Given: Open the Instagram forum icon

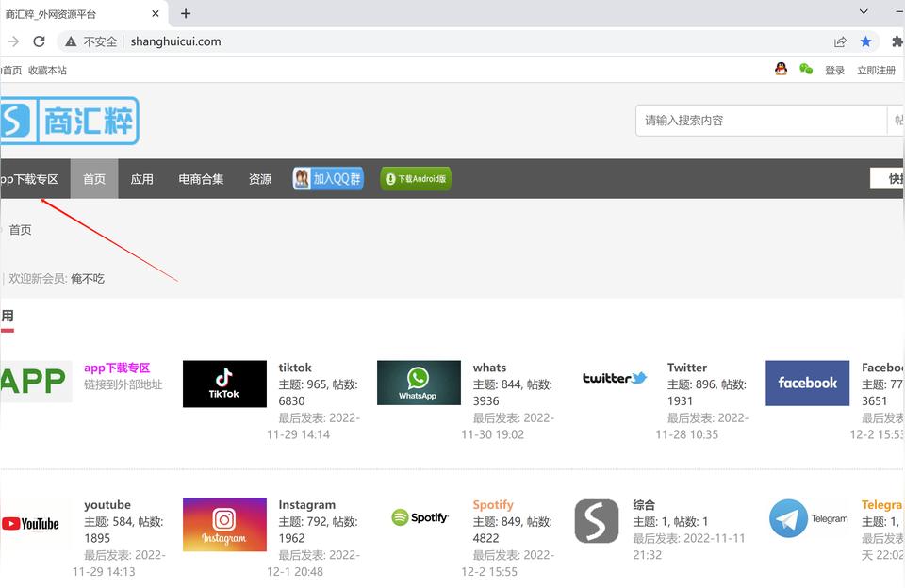Looking at the screenshot, I should pyautogui.click(x=224, y=525).
